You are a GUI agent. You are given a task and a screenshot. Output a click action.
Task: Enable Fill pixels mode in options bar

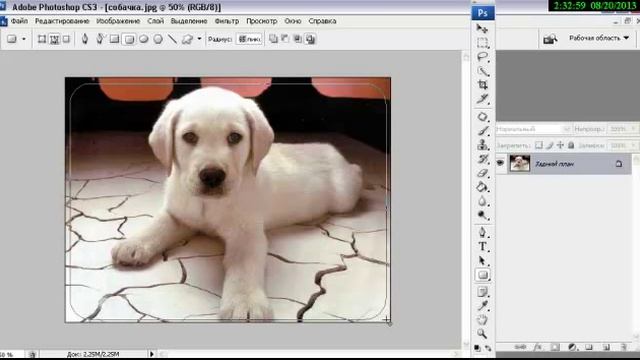point(66,39)
